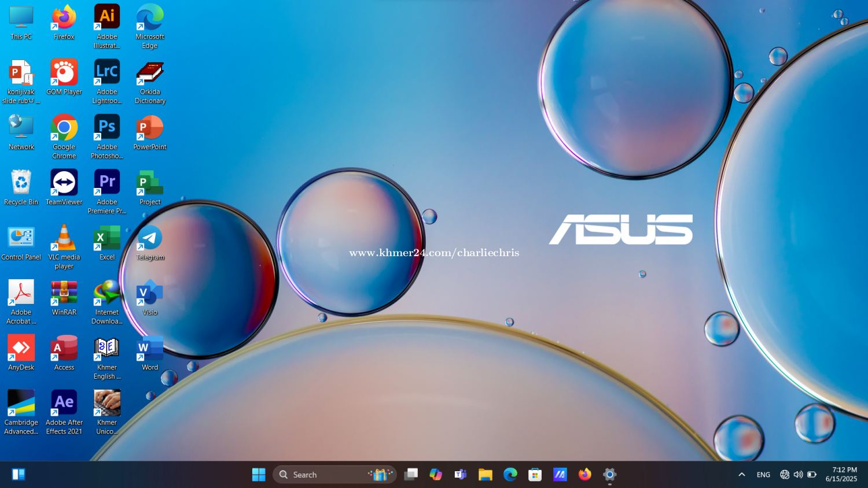Open the volume speaker icon
The image size is (868, 488).
798,475
